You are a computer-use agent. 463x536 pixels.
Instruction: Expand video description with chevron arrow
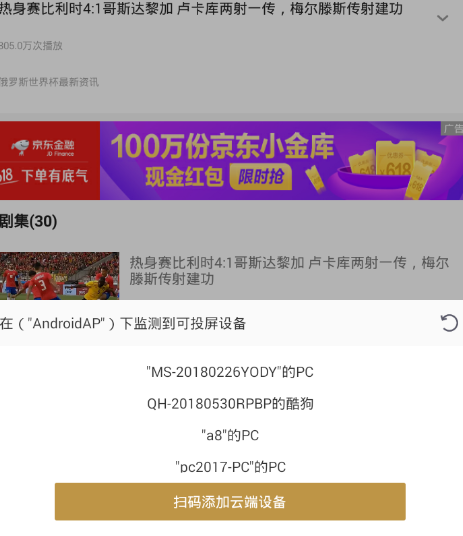442,18
